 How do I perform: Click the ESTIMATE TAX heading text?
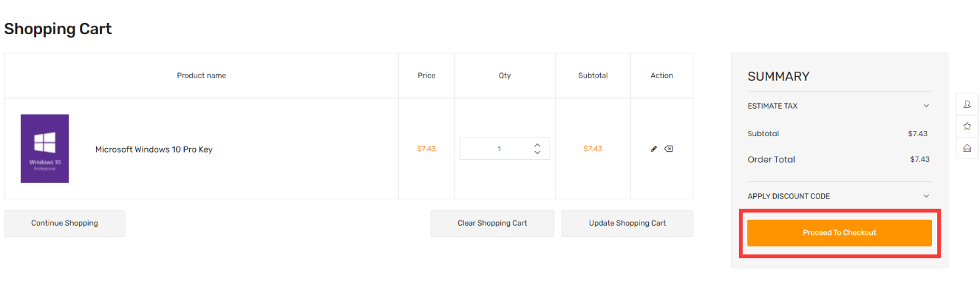(772, 106)
